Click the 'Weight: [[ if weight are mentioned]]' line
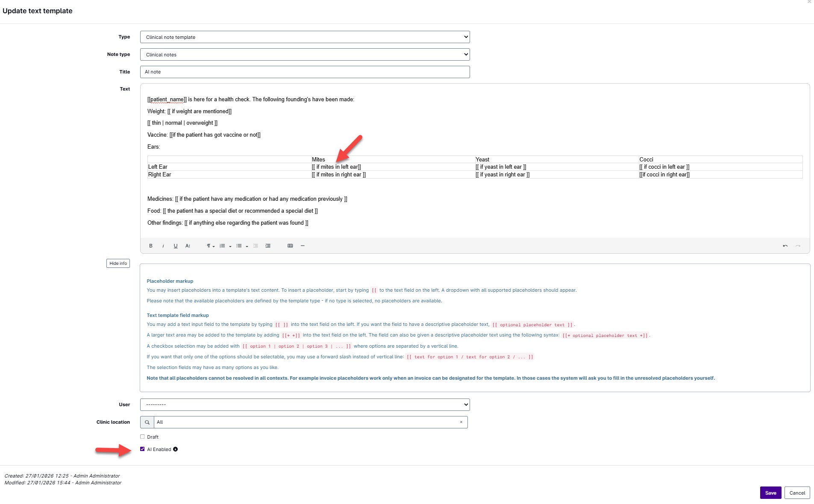The width and height of the screenshot is (814, 504). (x=190, y=111)
